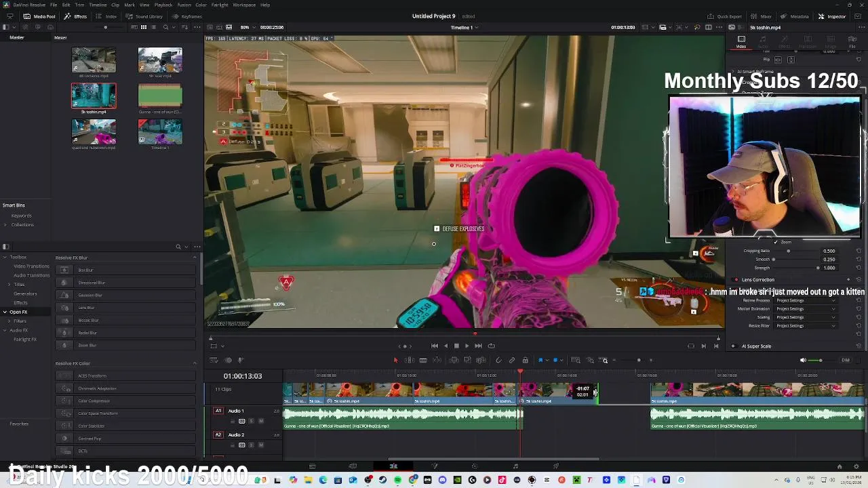Switch media pool to list view

pyautogui.click(x=153, y=27)
